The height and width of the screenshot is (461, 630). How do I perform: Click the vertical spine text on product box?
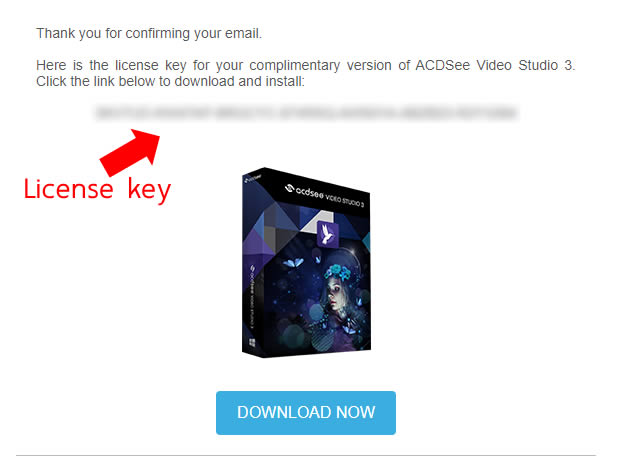[x=252, y=297]
